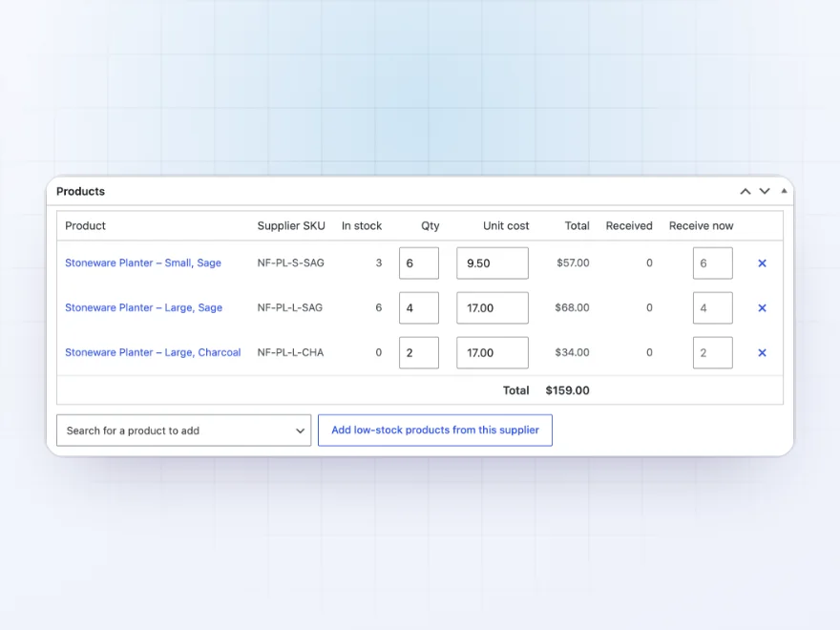Click Receive now field for Small, Sage

[712, 263]
